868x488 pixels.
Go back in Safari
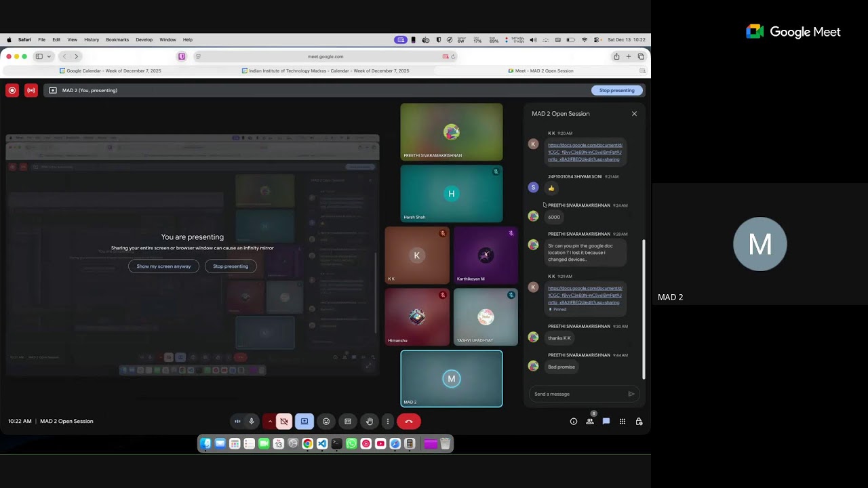click(x=64, y=57)
